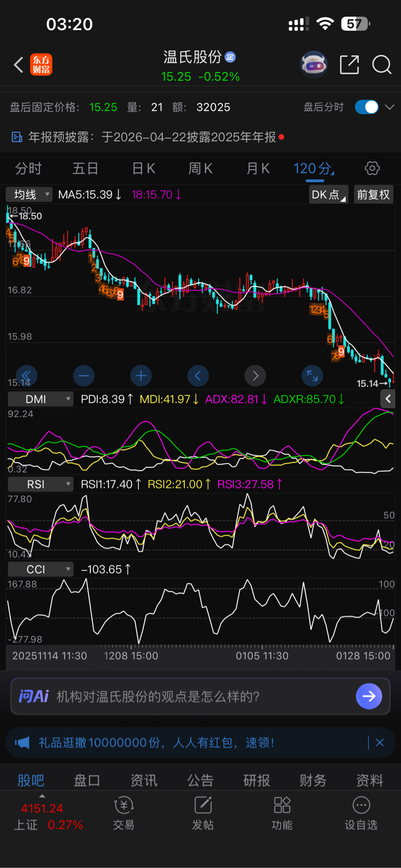
Task: Open 设自选 add-to-watchlist icon
Action: [x=361, y=814]
